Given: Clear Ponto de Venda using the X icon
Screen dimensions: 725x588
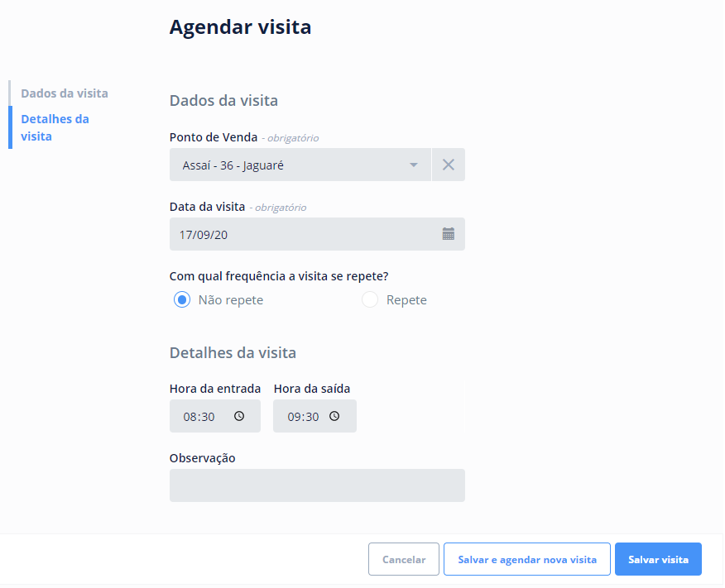Looking at the screenshot, I should [x=448, y=165].
